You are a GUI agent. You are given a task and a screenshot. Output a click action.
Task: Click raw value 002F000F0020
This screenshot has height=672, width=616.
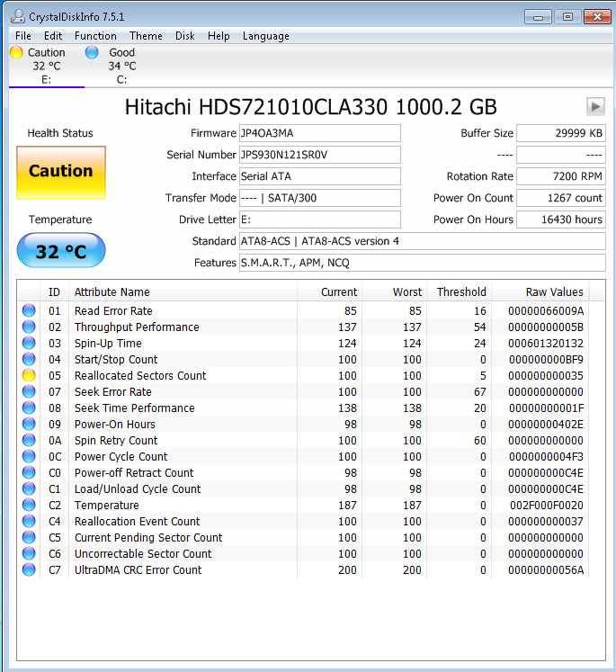547,506
